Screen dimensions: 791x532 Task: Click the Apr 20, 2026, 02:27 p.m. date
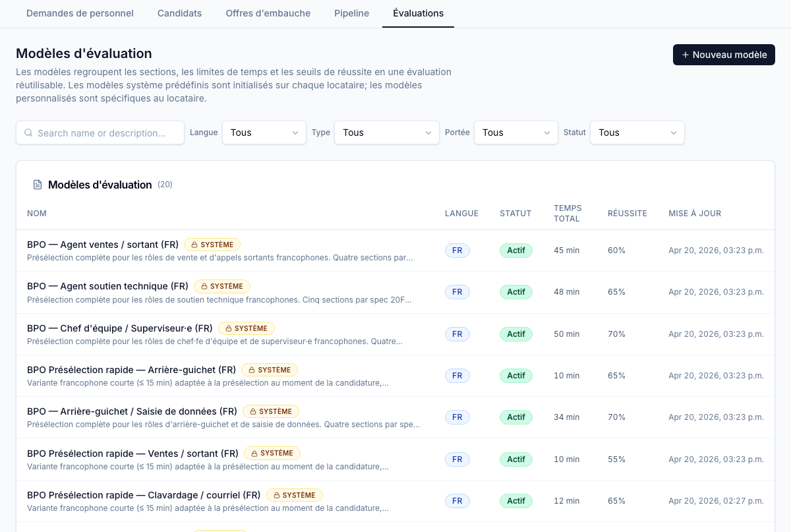pyautogui.click(x=716, y=501)
